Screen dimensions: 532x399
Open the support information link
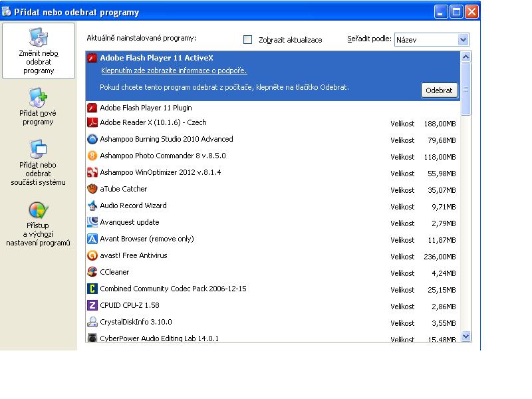pos(174,70)
